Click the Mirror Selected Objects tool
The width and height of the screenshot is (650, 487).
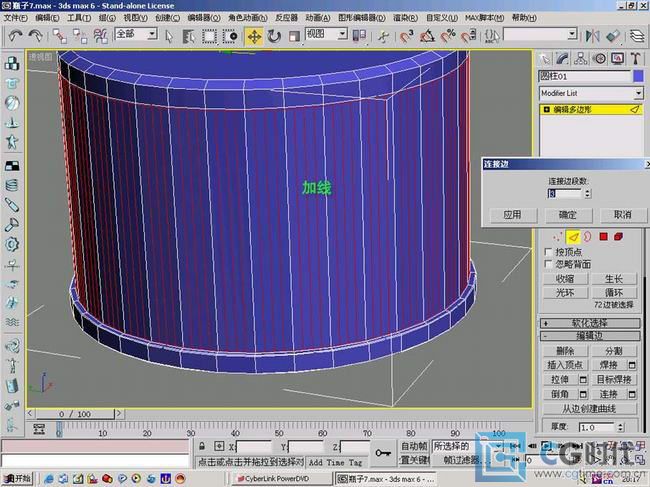592,36
